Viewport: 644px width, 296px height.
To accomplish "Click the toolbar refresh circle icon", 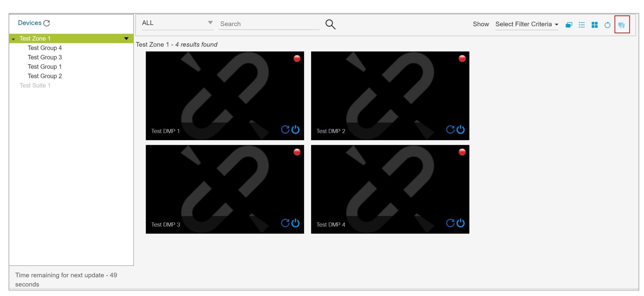I will point(607,25).
